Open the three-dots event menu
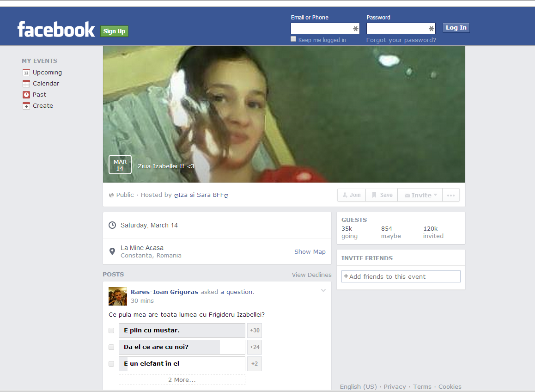This screenshot has height=392, width=535. pyautogui.click(x=450, y=195)
